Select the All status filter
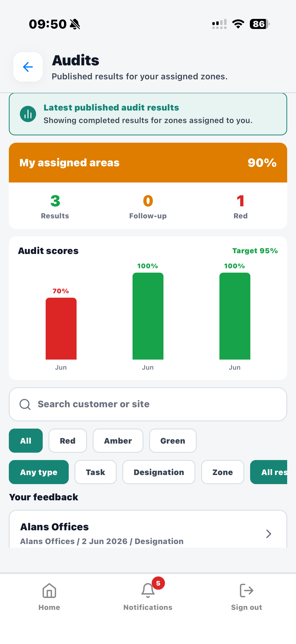 click(26, 441)
